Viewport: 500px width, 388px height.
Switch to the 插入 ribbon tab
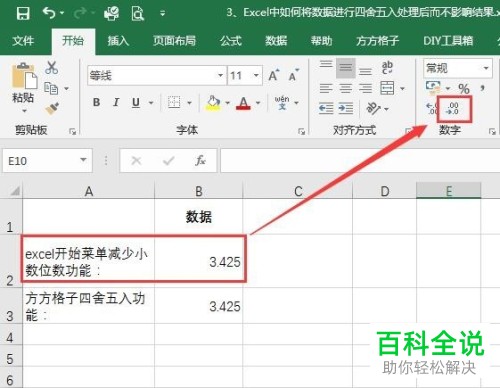pyautogui.click(x=118, y=41)
